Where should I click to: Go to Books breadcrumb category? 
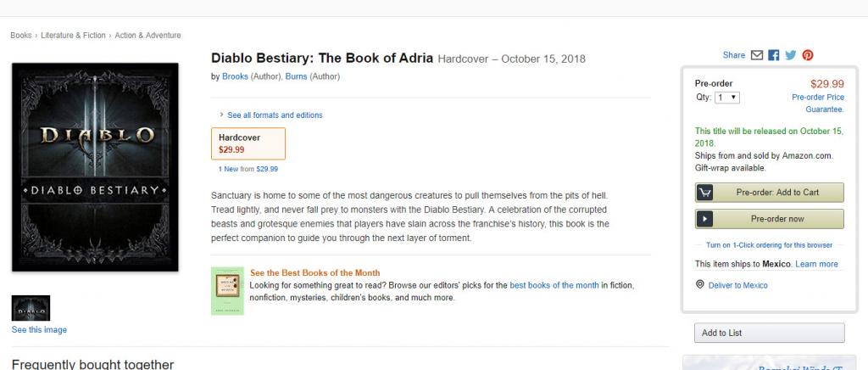tap(21, 36)
